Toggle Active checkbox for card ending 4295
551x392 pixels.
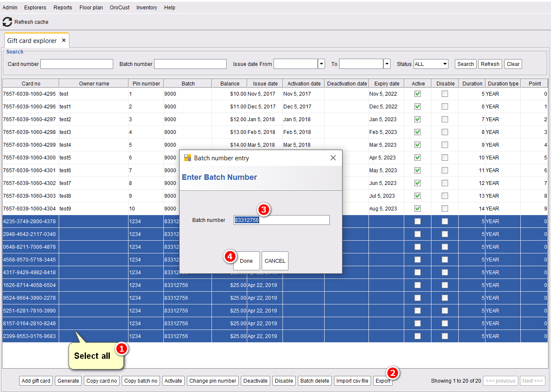click(417, 94)
